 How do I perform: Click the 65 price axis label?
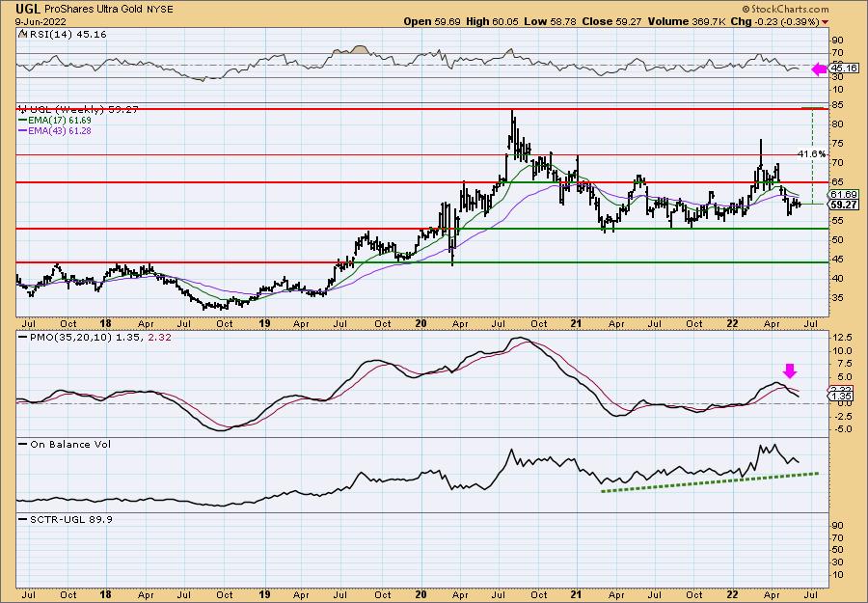tap(837, 182)
